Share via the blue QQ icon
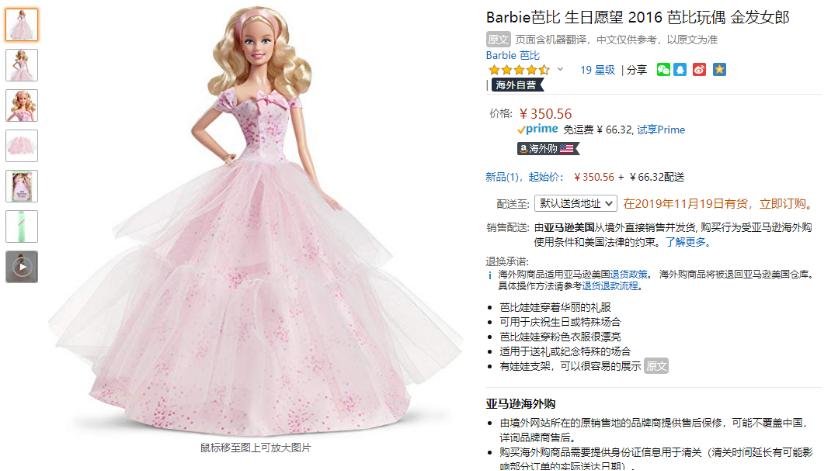Viewport: 831px width, 471px height. (x=680, y=70)
